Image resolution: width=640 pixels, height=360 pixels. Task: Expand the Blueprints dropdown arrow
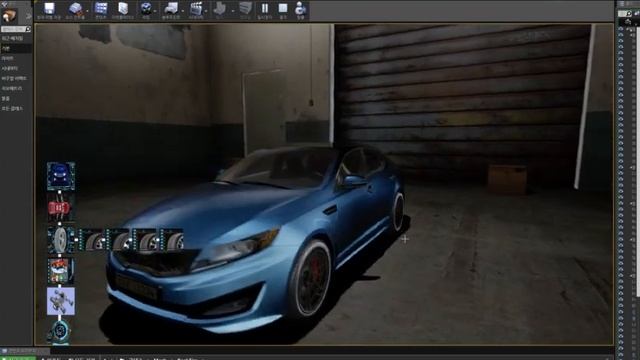[x=182, y=11]
